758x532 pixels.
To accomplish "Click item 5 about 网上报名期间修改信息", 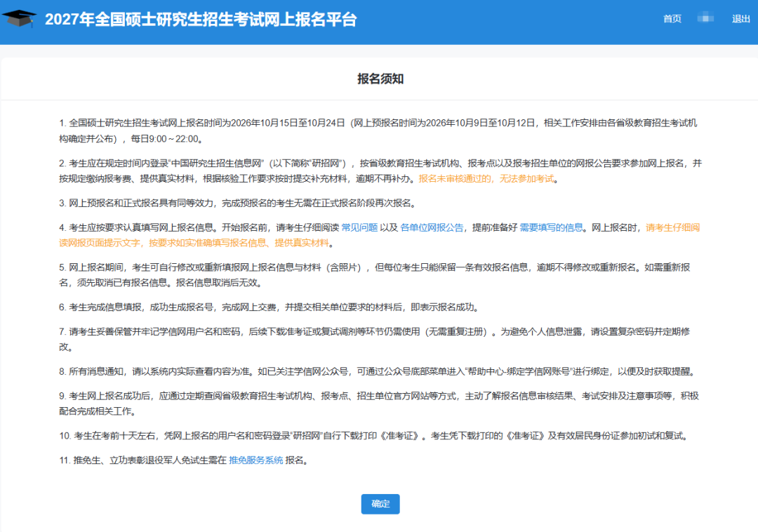I will point(375,275).
